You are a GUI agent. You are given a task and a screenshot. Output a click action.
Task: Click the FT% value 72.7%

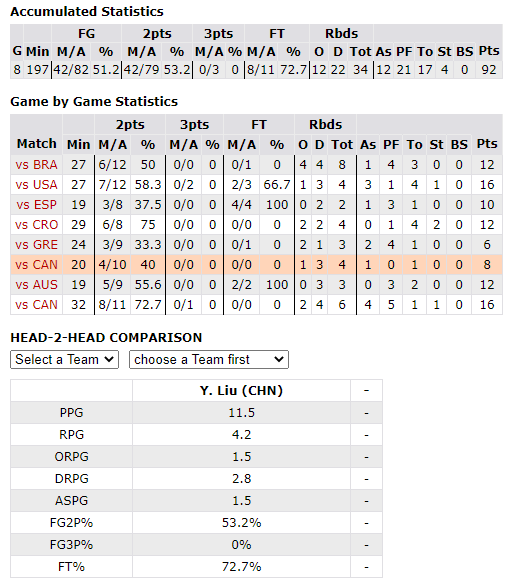pos(241,567)
